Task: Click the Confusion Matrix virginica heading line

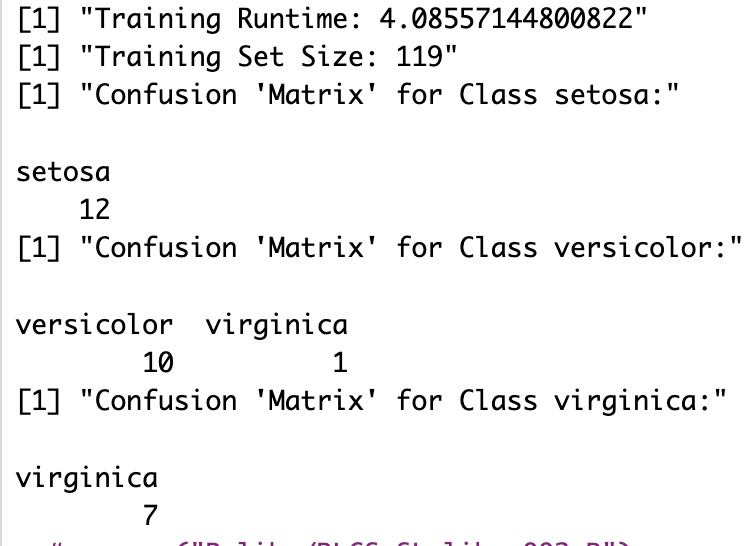Action: coord(372,401)
